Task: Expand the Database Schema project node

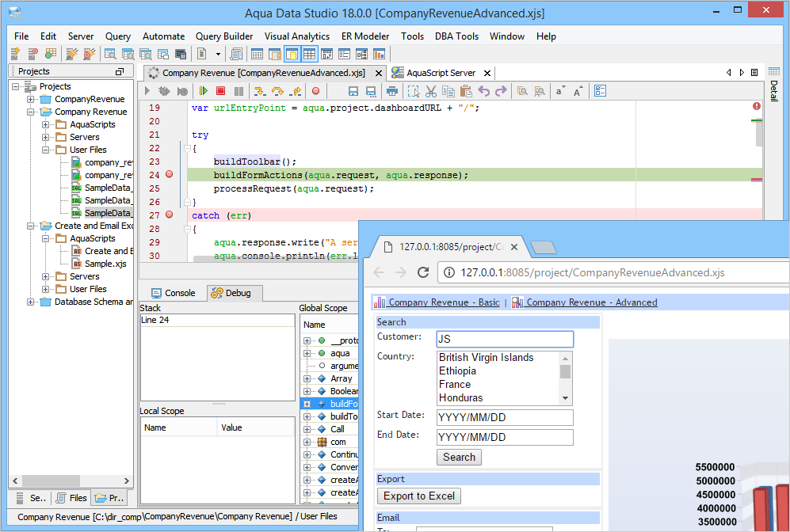Action: point(31,302)
